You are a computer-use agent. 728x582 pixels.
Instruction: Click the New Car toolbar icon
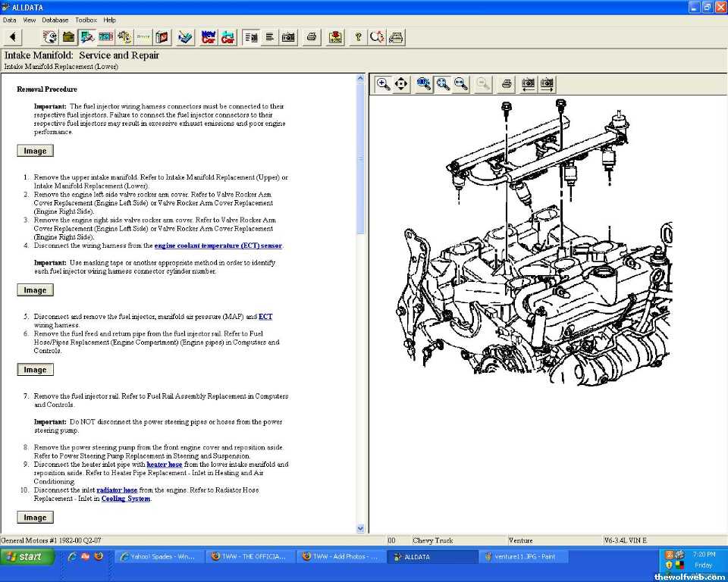(209, 37)
